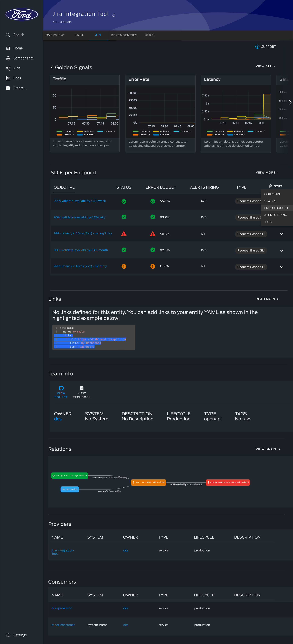293x644 pixels.
Task: Click the group:dcs relation node
Action: point(70,489)
